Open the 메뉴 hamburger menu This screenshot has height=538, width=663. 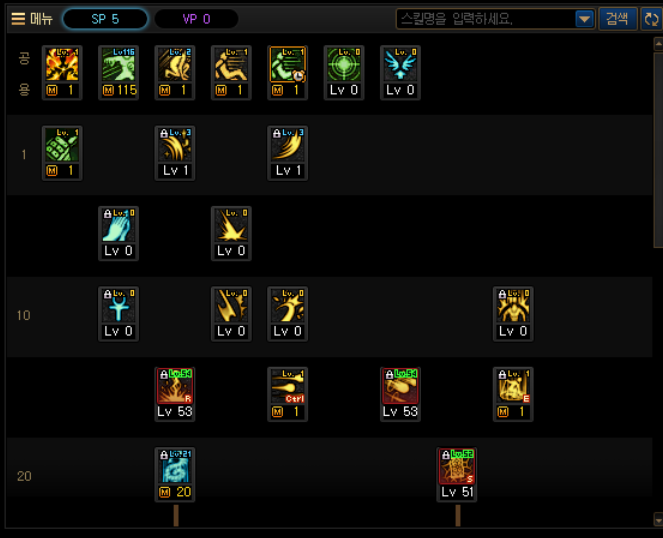click(x=32, y=19)
